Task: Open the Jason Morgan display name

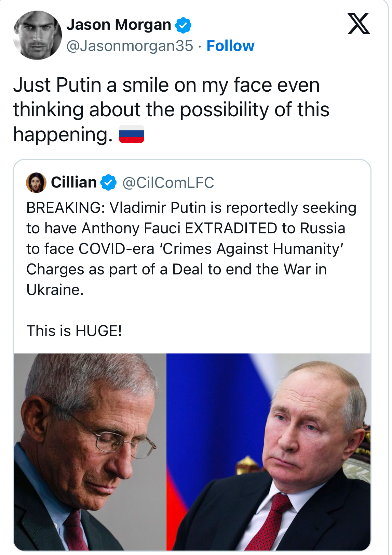Action: pos(119,25)
